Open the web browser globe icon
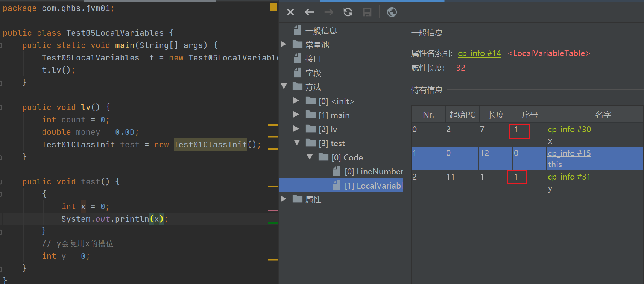The image size is (644, 284). tap(392, 12)
